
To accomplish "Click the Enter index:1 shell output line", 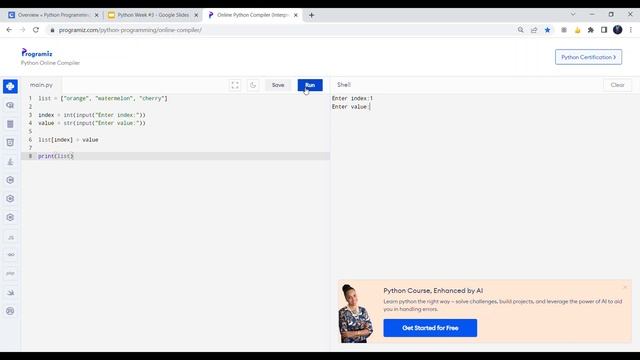I will click(x=352, y=98).
